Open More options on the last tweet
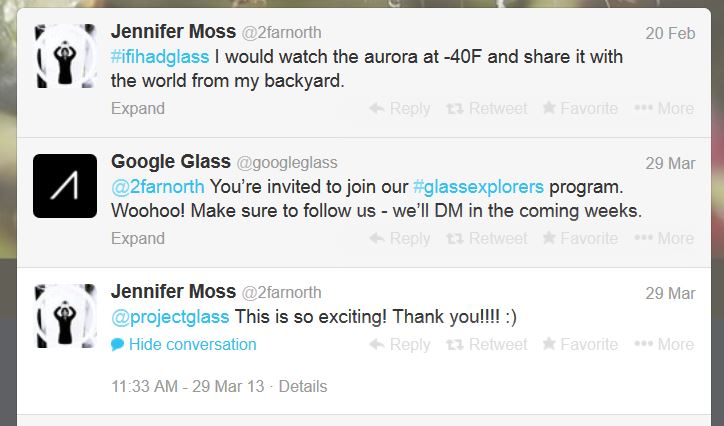 pos(664,344)
